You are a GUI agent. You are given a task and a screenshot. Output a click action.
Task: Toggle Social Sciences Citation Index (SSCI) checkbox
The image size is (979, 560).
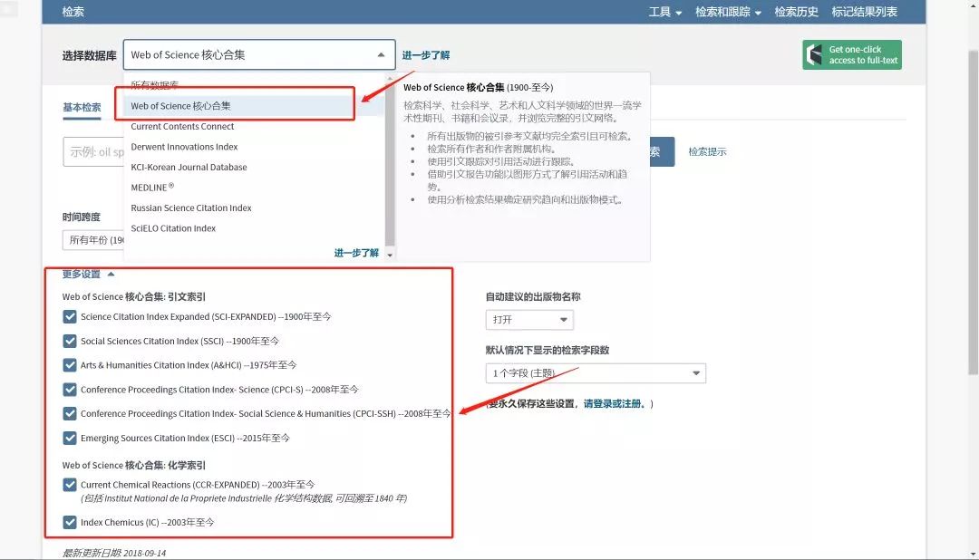[x=70, y=342]
